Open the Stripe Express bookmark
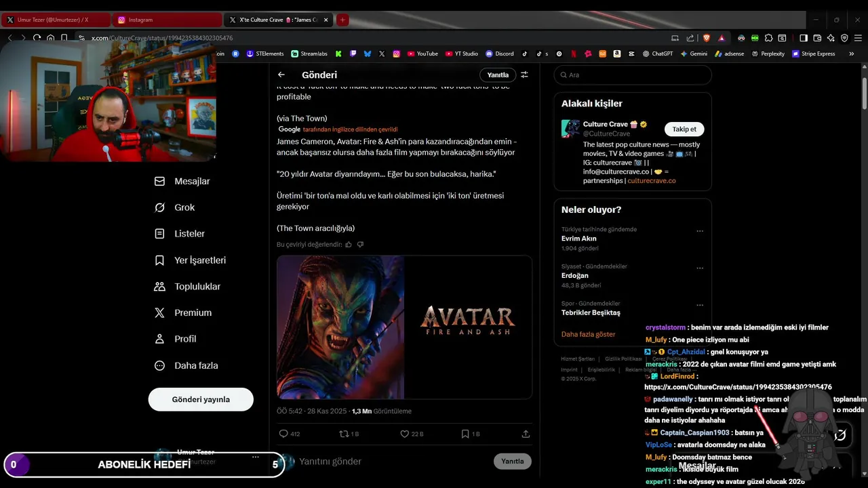 click(814, 54)
